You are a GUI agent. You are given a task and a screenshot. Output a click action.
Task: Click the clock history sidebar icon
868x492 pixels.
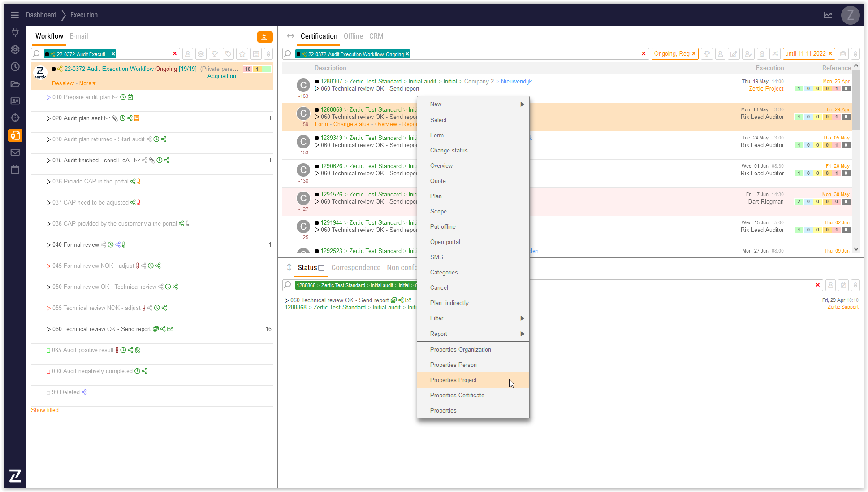point(15,66)
